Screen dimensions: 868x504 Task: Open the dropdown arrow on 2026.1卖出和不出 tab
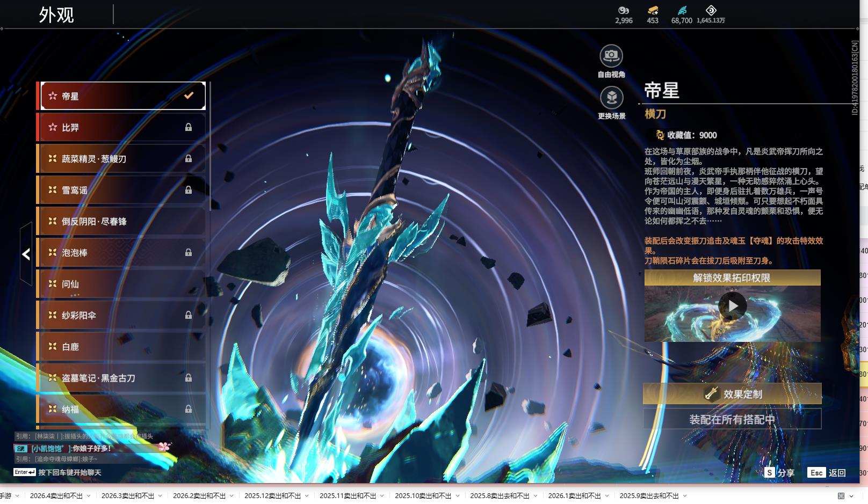[607, 496]
